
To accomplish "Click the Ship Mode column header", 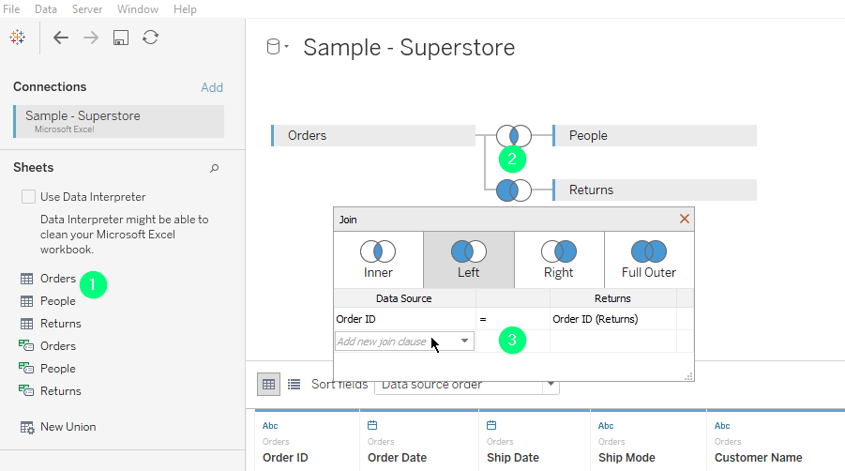I will pos(627,458).
